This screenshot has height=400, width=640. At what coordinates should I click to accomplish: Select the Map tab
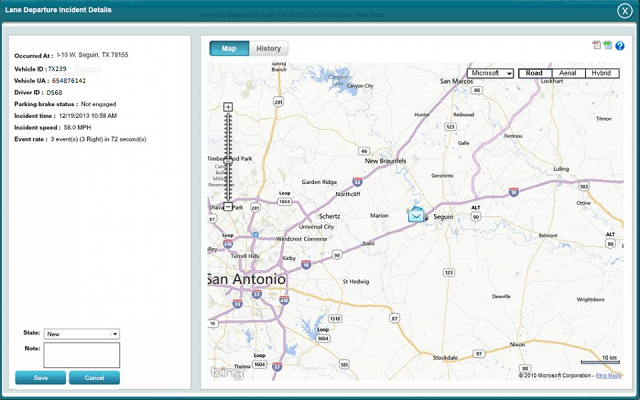point(228,48)
